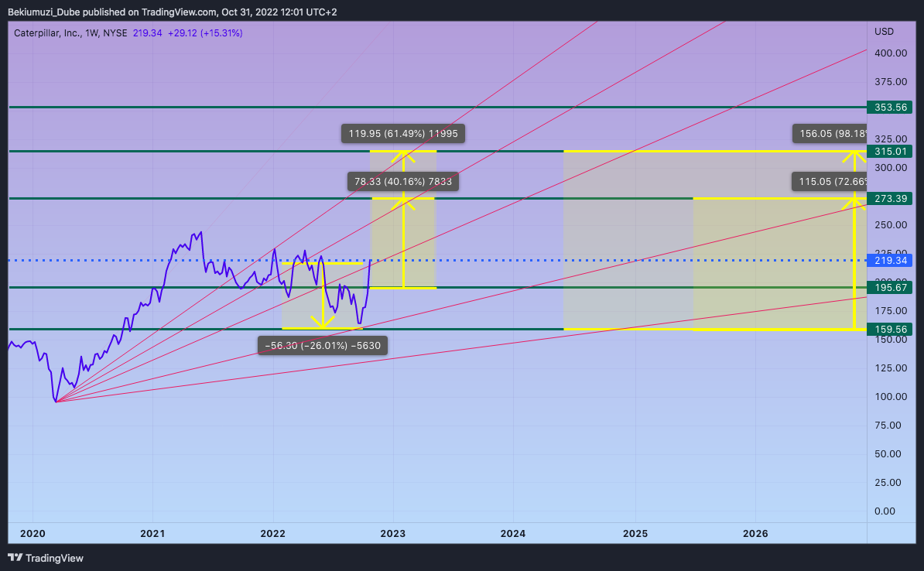Image resolution: width=924 pixels, height=571 pixels.
Task: Click the Caterpillar, Inc. symbol title
Action: point(46,33)
